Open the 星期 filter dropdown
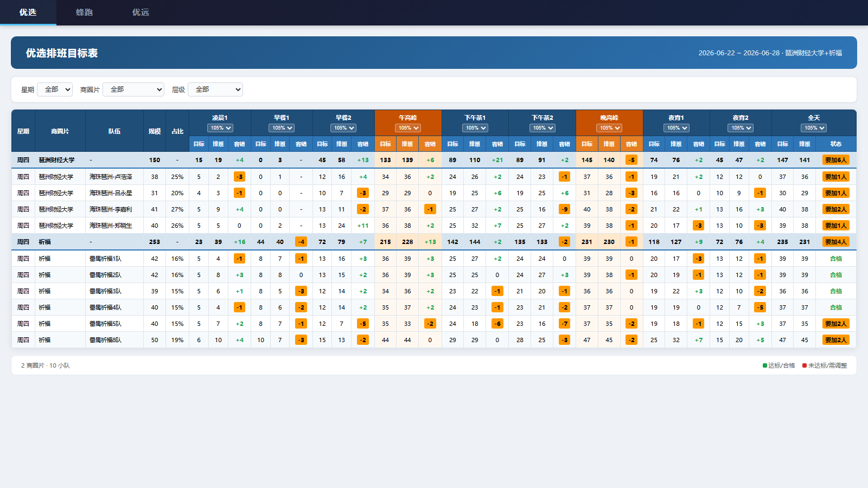The width and height of the screenshot is (868, 488). [x=55, y=89]
